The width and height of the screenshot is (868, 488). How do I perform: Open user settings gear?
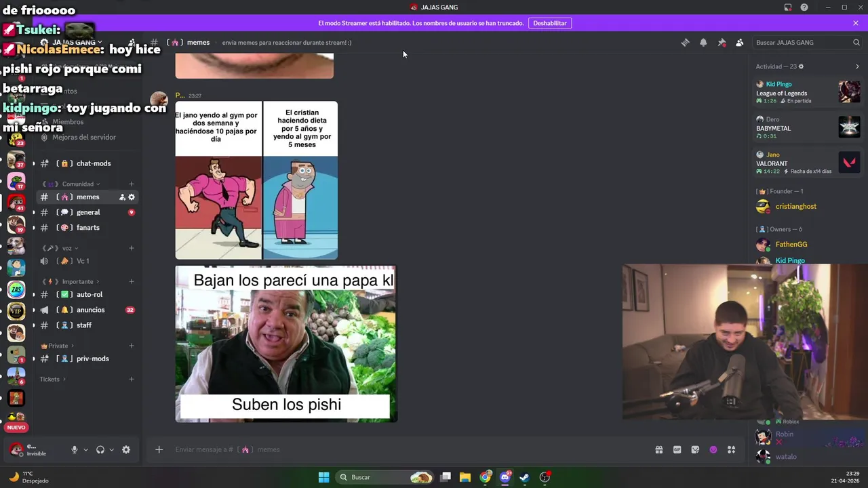coord(126,449)
